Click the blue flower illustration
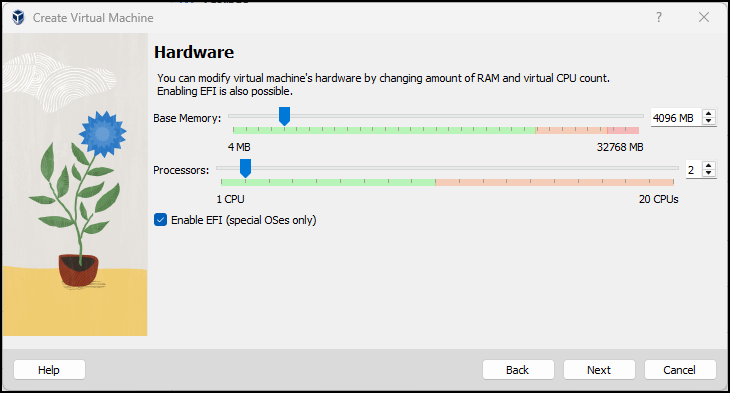 click(x=102, y=134)
